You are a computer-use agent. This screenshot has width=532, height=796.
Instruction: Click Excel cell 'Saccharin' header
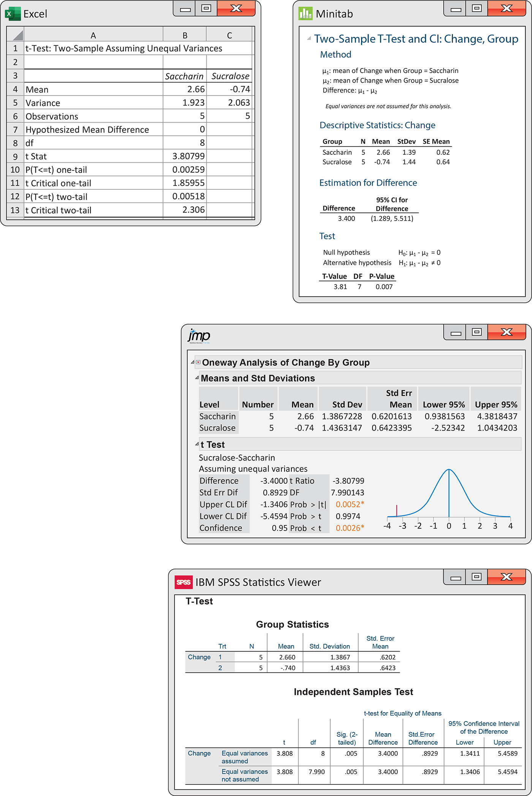(x=184, y=76)
